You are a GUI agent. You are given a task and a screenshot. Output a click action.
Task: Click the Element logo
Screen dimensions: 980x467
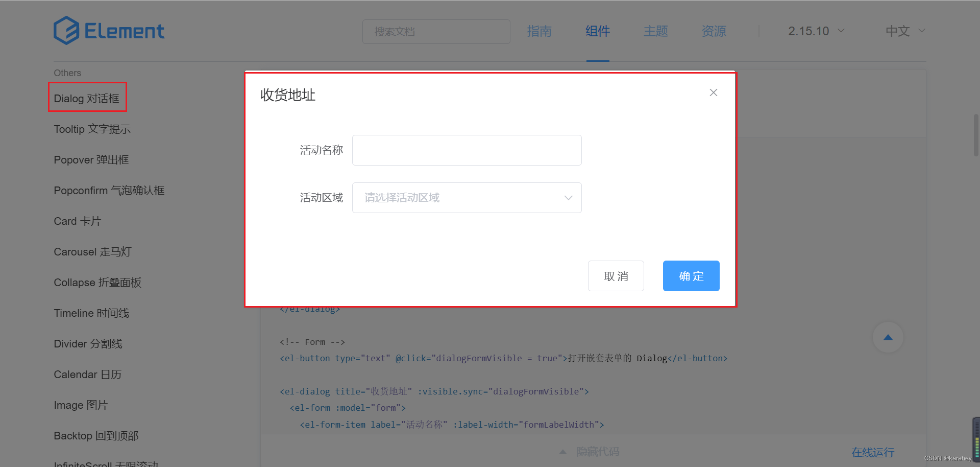click(x=109, y=31)
